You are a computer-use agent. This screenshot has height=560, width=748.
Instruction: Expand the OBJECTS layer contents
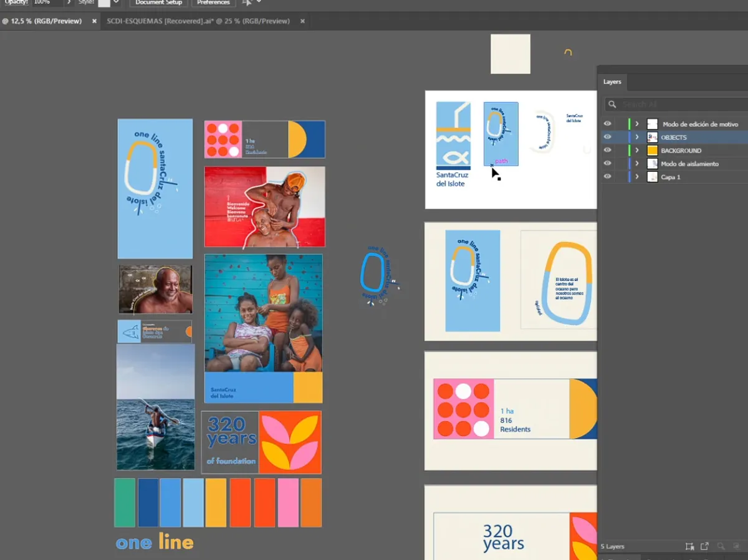tap(636, 137)
